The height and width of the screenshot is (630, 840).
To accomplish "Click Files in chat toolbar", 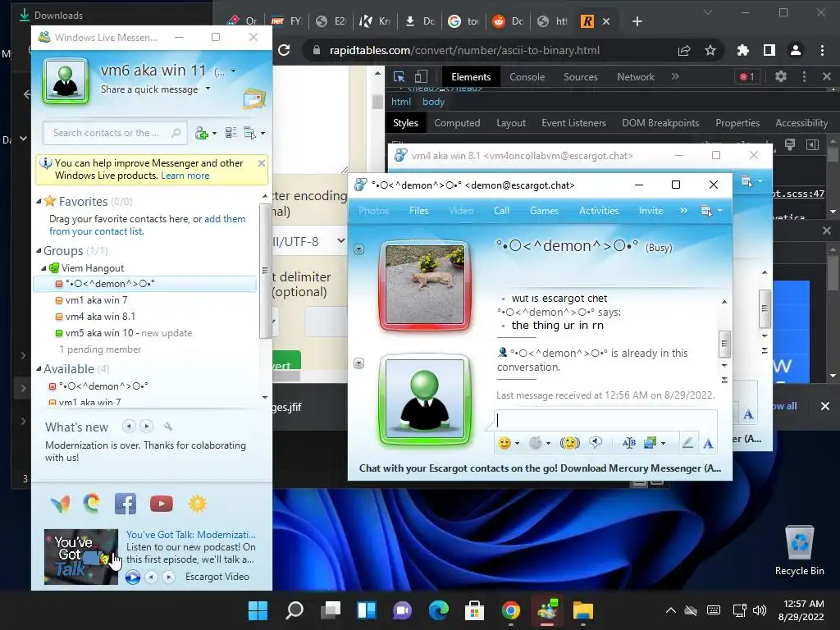I will (418, 211).
